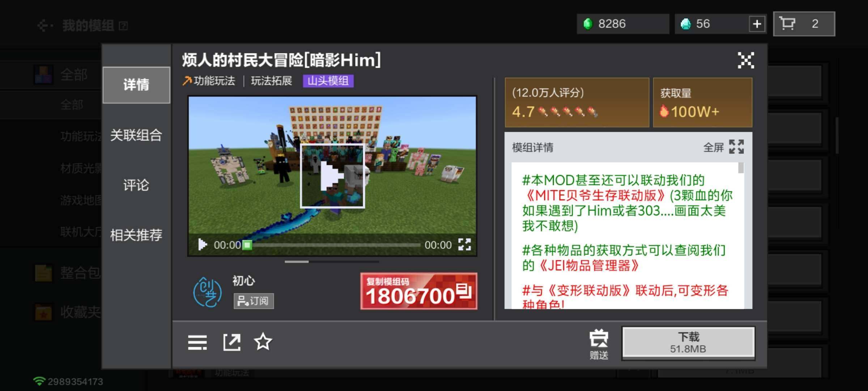
Task: Click the video progress slider handle
Action: tap(247, 245)
